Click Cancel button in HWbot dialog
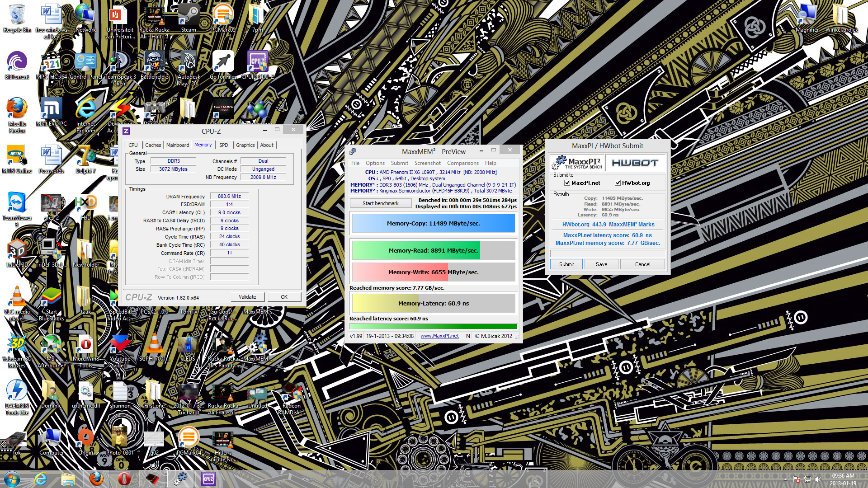This screenshot has height=488, width=868. pyautogui.click(x=642, y=264)
